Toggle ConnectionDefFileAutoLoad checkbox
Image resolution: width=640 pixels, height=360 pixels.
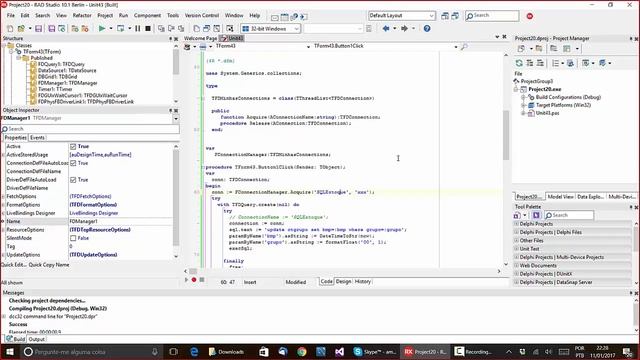(x=73, y=163)
